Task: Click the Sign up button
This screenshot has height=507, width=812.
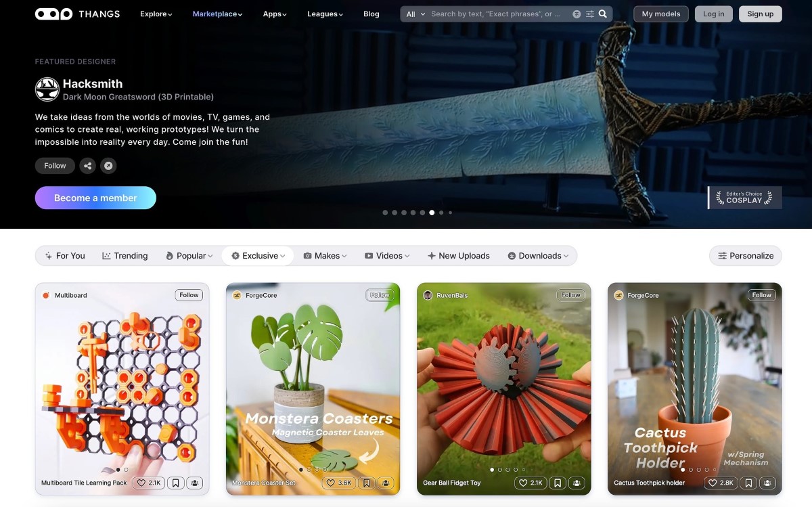Action: (760, 14)
